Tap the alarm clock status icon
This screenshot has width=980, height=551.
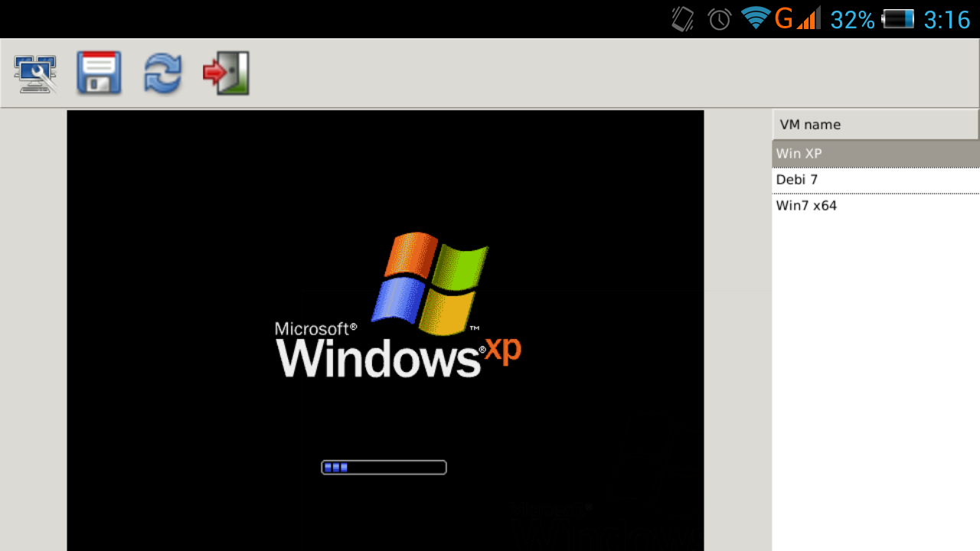pos(719,18)
